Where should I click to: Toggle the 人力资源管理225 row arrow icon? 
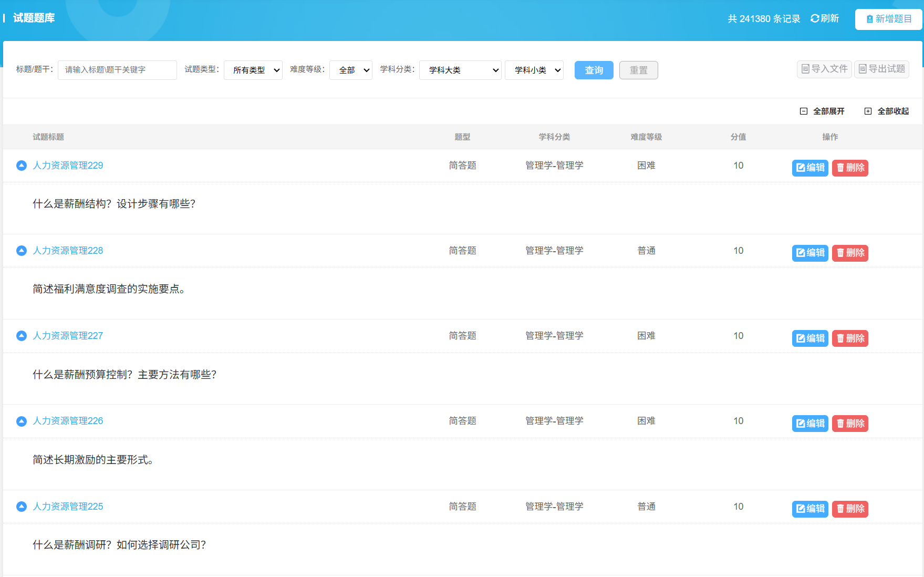coord(22,507)
